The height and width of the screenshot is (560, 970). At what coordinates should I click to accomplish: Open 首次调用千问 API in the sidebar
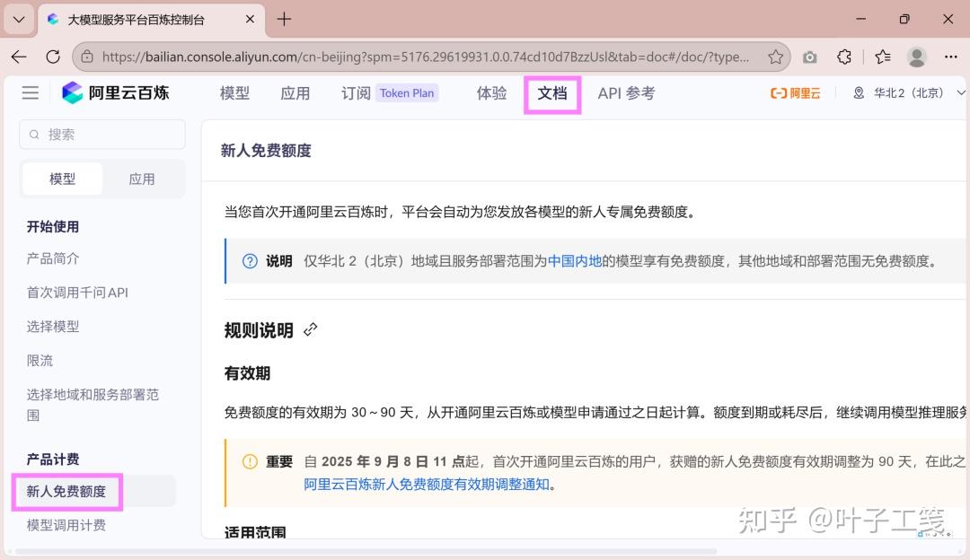click(77, 293)
